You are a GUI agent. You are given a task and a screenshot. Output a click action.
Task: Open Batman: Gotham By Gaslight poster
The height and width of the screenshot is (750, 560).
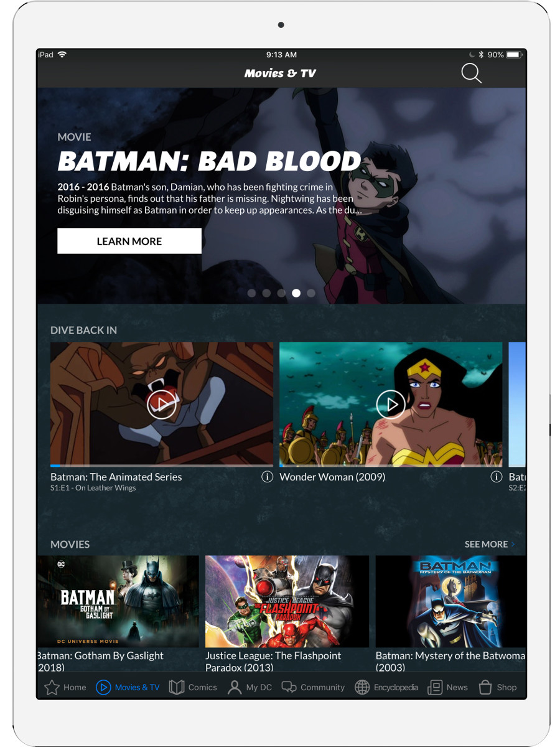[x=118, y=601]
